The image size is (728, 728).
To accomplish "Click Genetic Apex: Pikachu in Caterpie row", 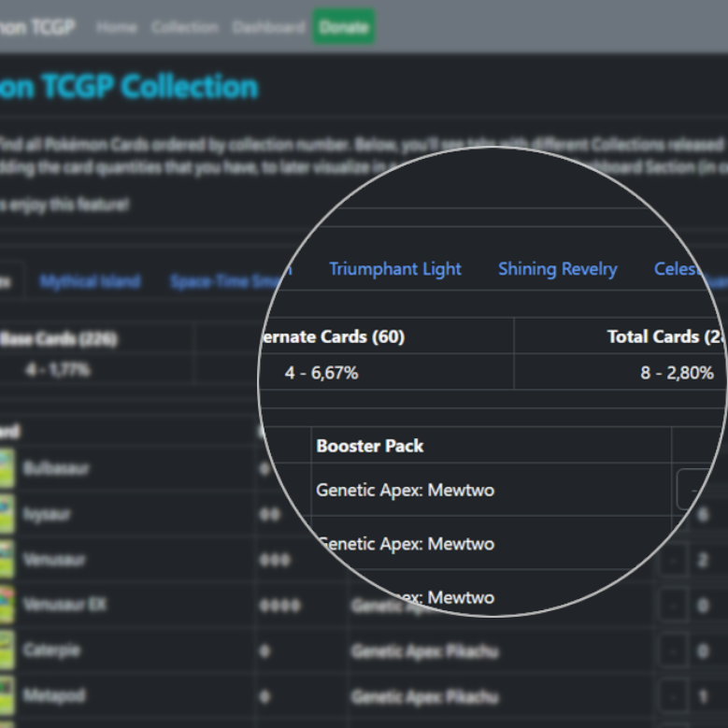I will pyautogui.click(x=425, y=651).
